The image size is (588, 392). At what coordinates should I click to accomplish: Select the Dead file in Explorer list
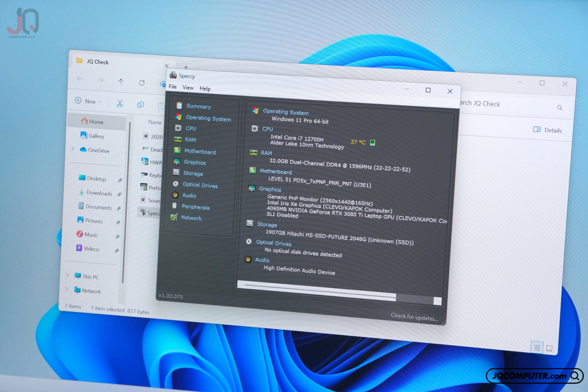[x=152, y=149]
